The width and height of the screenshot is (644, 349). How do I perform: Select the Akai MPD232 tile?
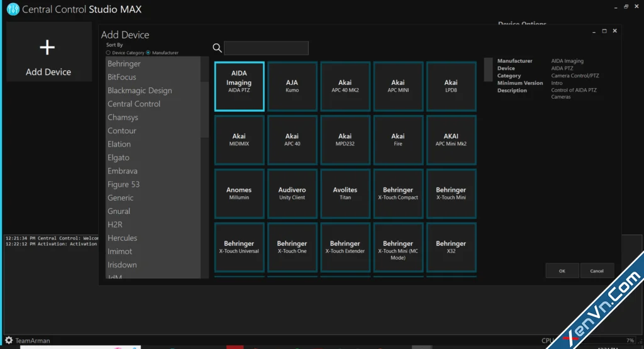tap(345, 140)
